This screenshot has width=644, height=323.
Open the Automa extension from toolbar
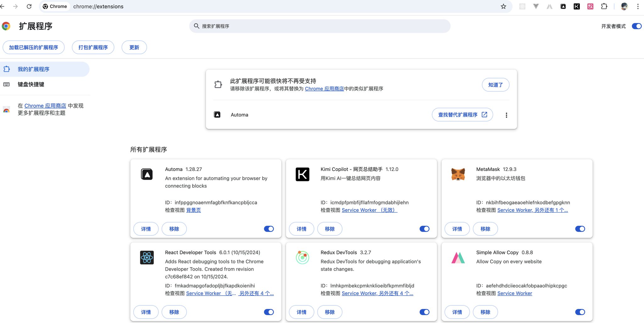point(563,6)
